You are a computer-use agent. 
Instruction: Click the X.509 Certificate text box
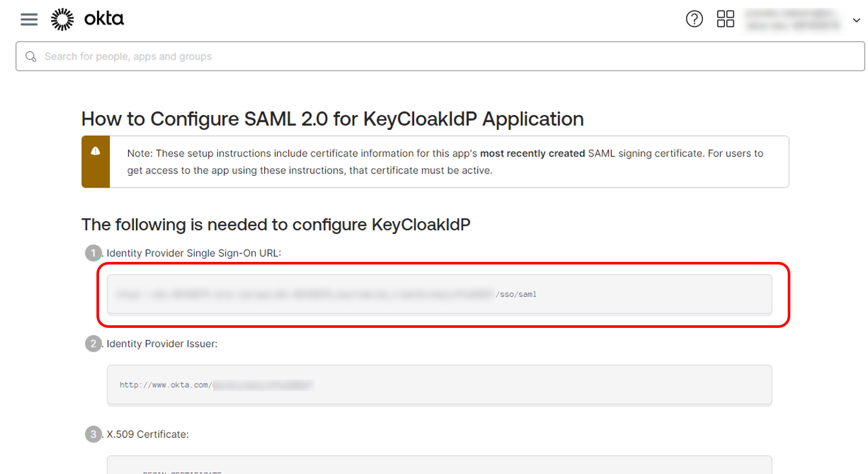tap(440, 465)
